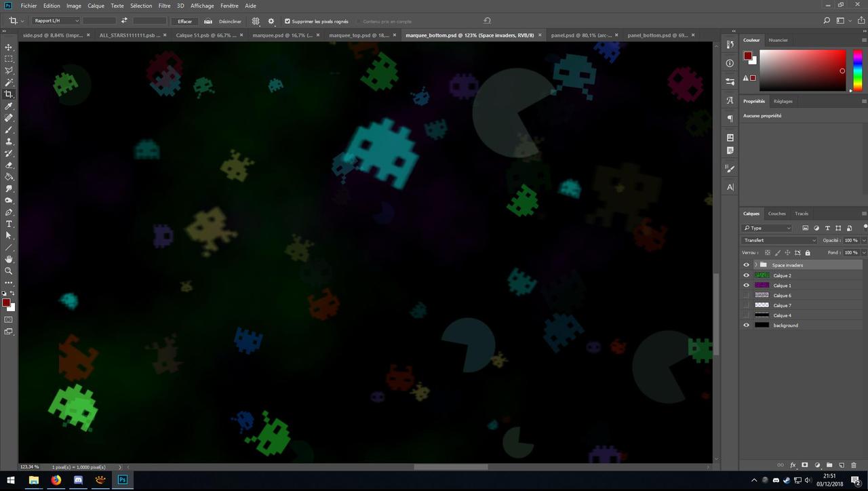Pick a color in the red color field
The height and width of the screenshot is (491, 868).
803,70
